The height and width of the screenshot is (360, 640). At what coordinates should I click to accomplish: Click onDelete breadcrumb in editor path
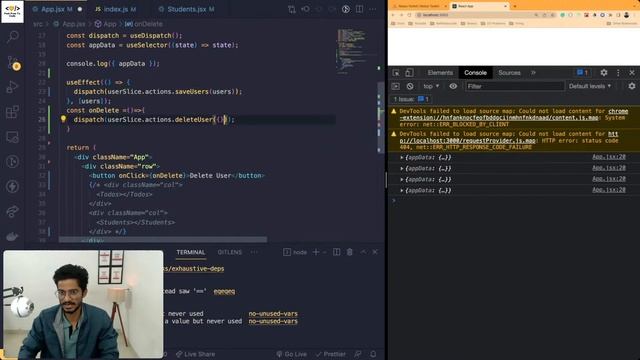pyautogui.click(x=144, y=24)
